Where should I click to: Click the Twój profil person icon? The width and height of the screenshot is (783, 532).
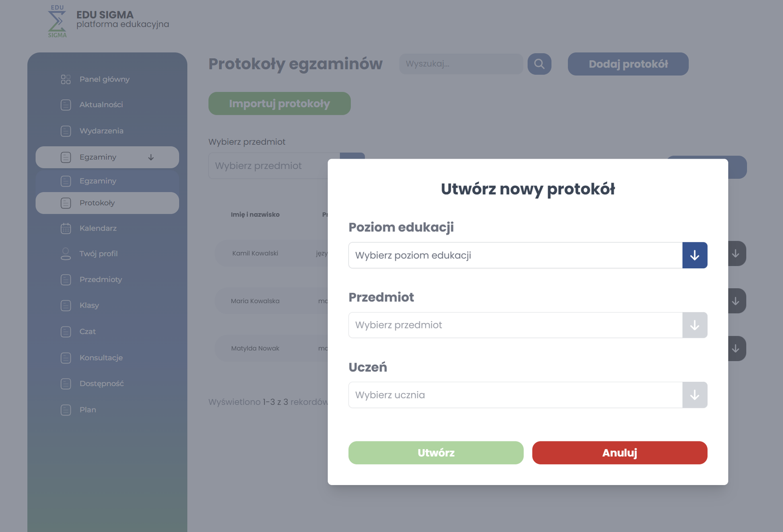(x=66, y=254)
